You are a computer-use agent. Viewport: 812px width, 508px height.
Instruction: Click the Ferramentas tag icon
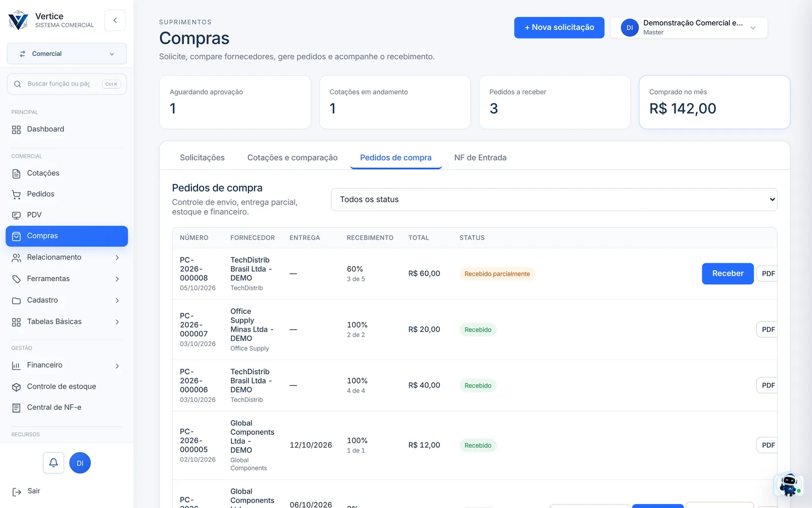pos(16,279)
